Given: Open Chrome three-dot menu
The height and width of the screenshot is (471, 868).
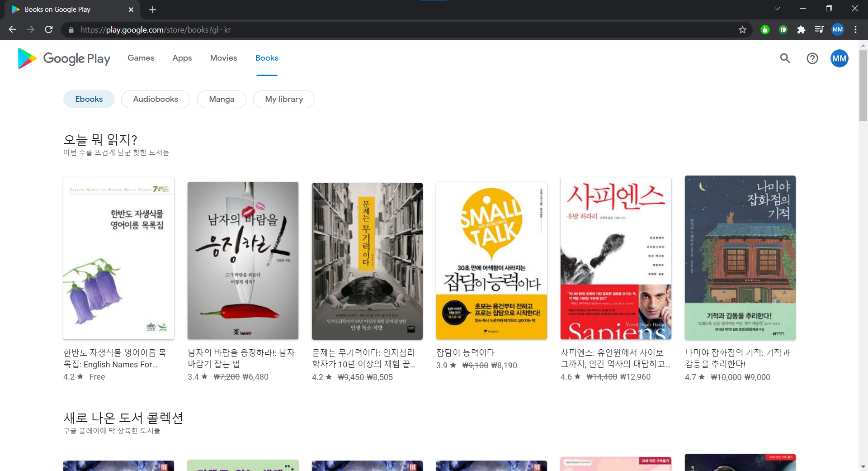Looking at the screenshot, I should coord(855,30).
